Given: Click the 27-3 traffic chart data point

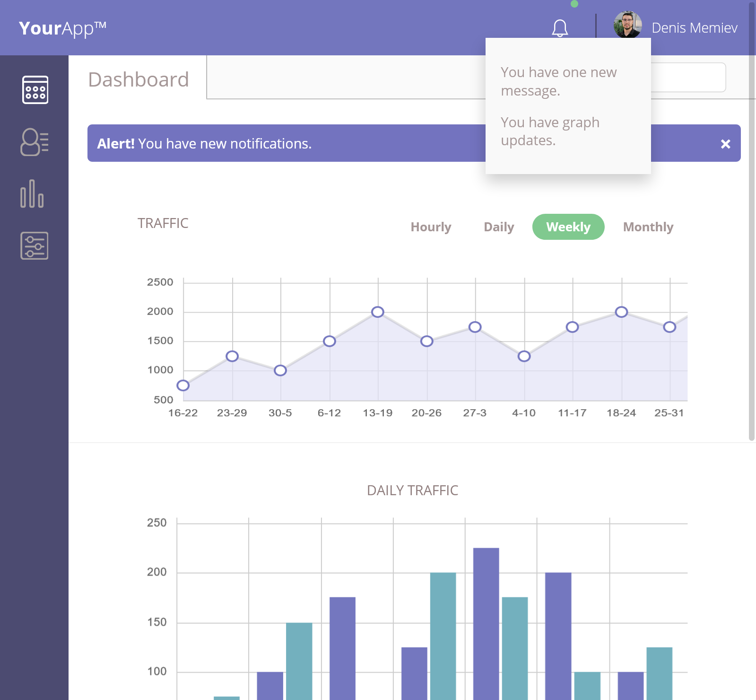Looking at the screenshot, I should point(475,327).
